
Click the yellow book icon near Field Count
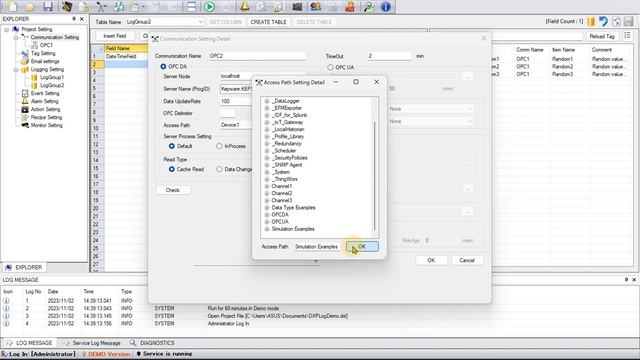click(x=591, y=22)
